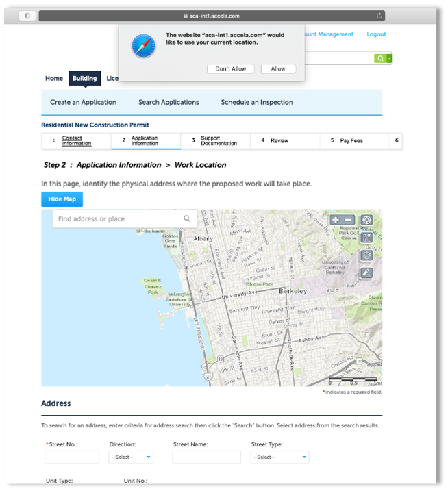
Task: Click the locate-me target icon on map
Action: tap(366, 220)
